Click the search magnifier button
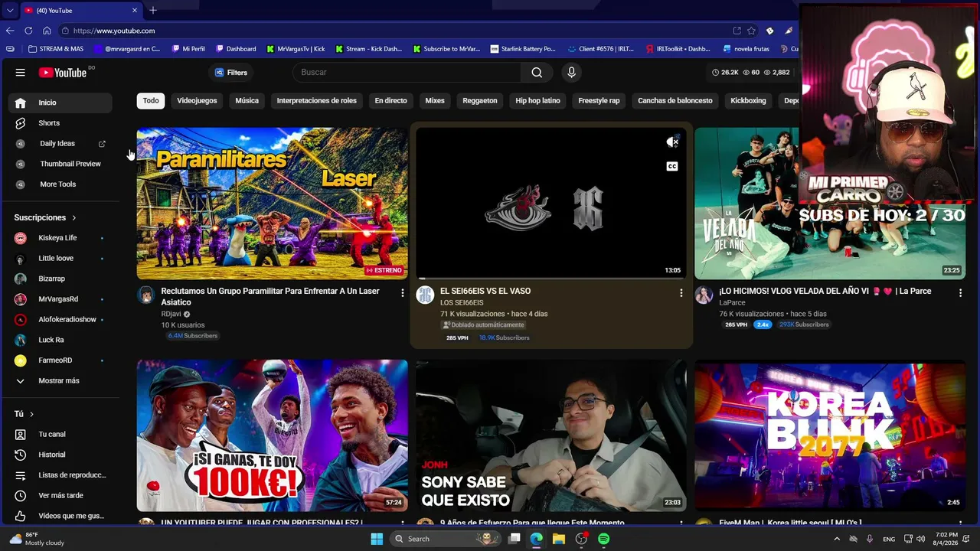The width and height of the screenshot is (980, 551). point(537,73)
